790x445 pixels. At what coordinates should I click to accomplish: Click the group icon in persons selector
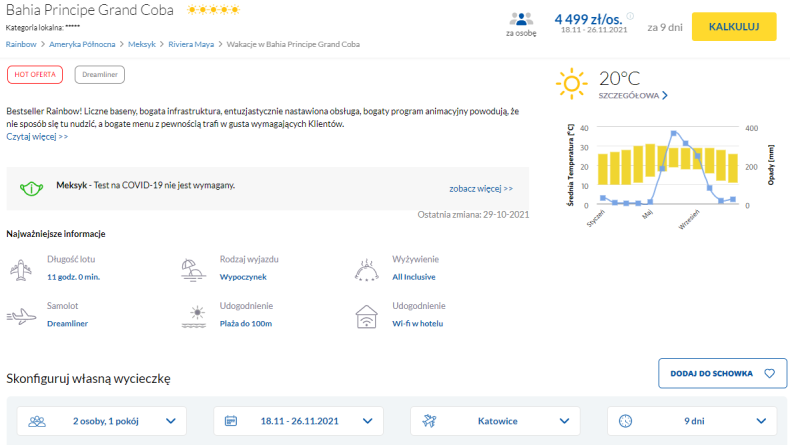[37, 421]
